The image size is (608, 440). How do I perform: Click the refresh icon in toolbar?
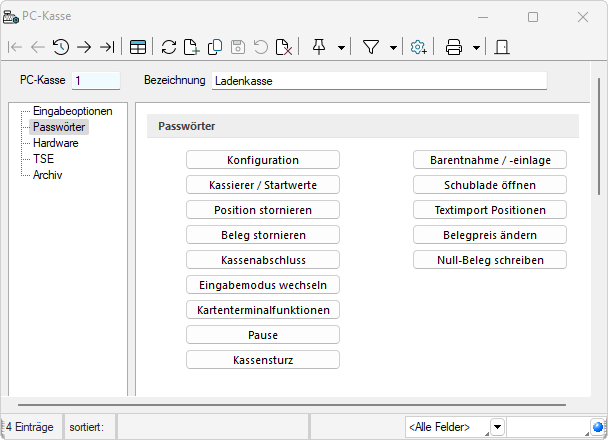[169, 47]
